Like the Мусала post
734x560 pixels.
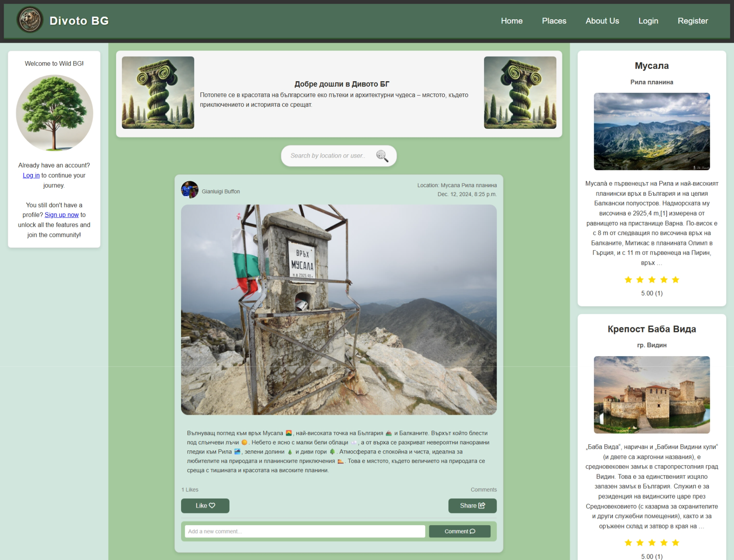pos(205,505)
